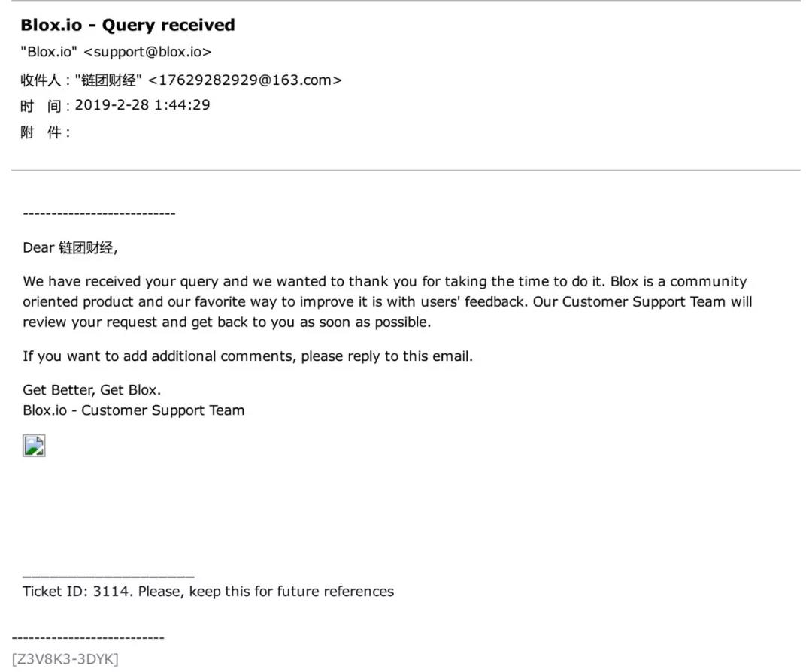Screen dimensions: 812x672
Task: Click the 时间 label
Action: click(x=41, y=106)
